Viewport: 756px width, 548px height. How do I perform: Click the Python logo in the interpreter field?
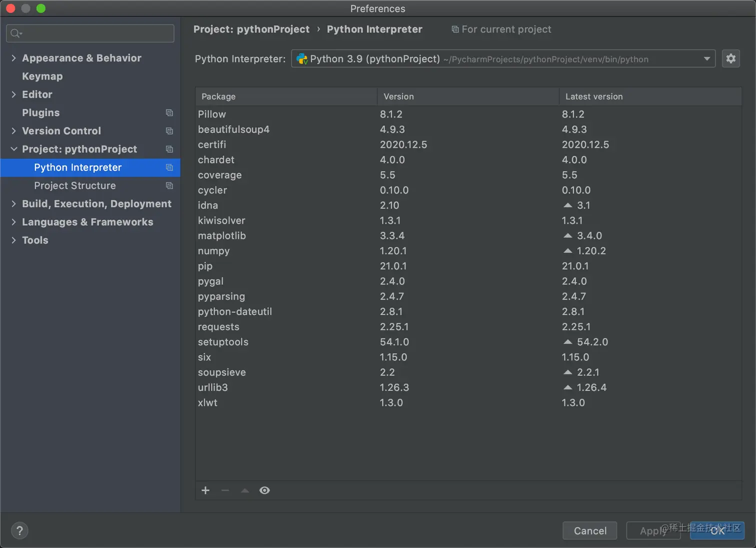[x=302, y=59]
